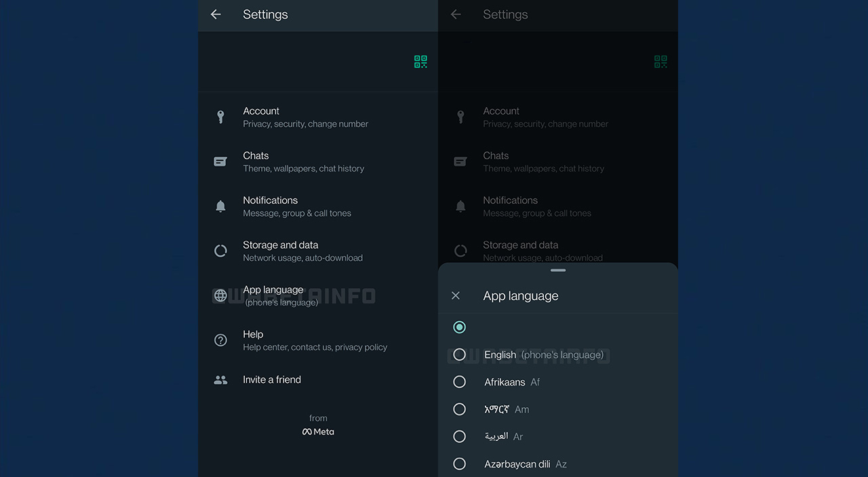Tap the Storage and data circle icon

tap(220, 251)
